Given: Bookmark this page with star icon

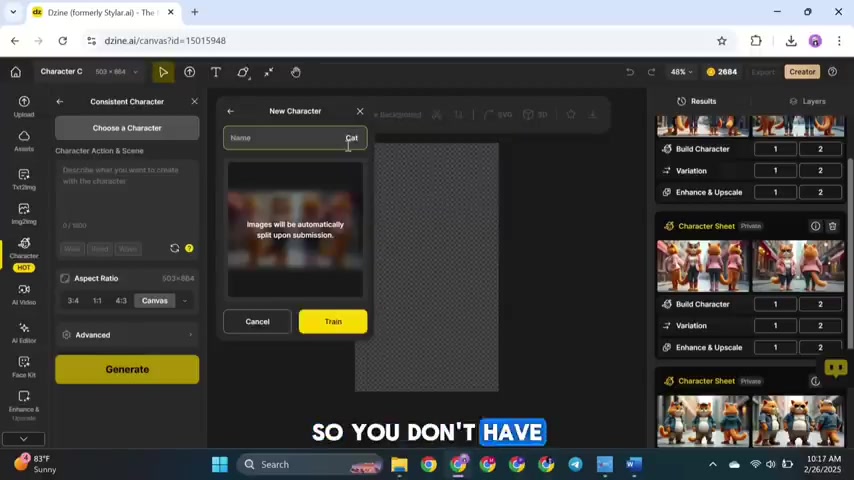Looking at the screenshot, I should tap(722, 41).
